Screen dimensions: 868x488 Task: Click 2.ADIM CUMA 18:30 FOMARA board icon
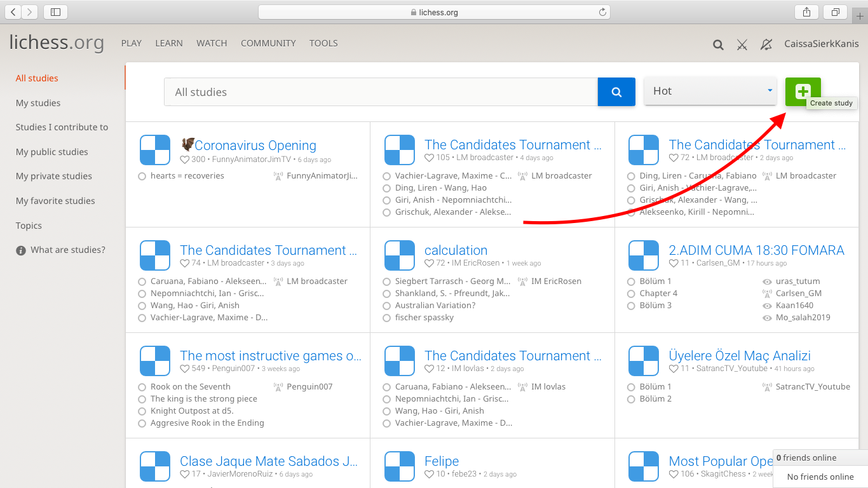point(644,255)
